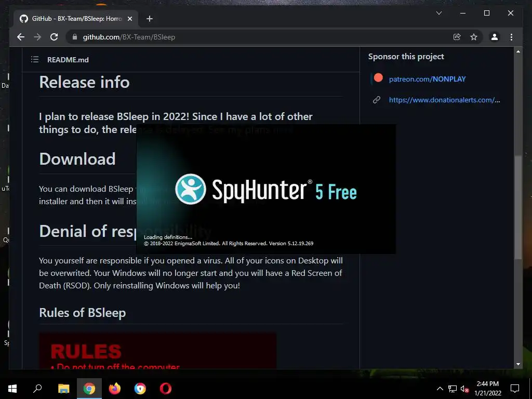The height and width of the screenshot is (399, 532).
Task: Click the Sponsor this project heading
Action: click(x=406, y=57)
